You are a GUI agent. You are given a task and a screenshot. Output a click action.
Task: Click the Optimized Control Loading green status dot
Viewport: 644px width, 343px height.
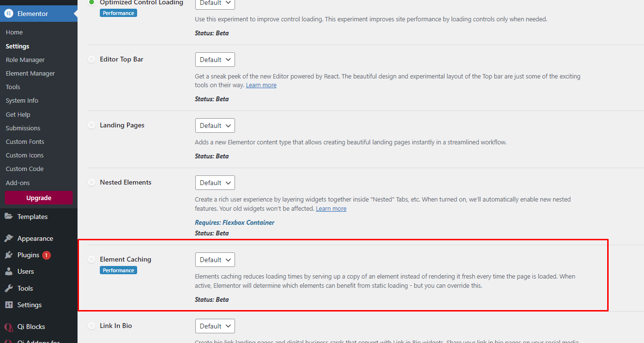click(92, 2)
